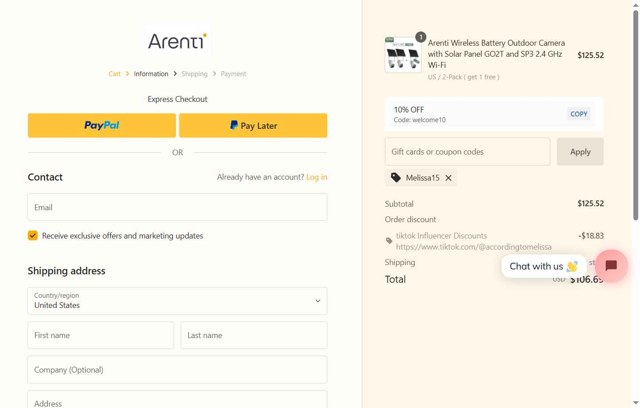The image size is (640, 408).
Task: Click the Chat with us label
Action: pyautogui.click(x=543, y=266)
